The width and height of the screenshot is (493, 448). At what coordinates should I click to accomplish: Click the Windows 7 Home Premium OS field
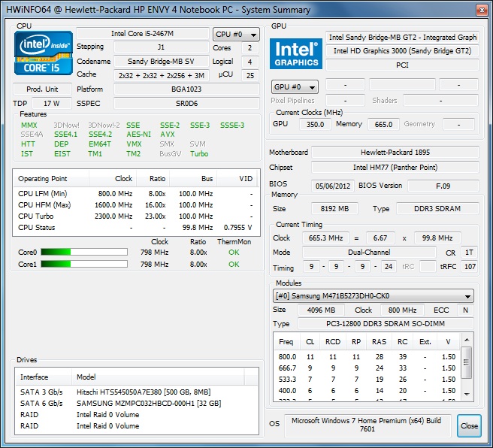pos(367,425)
